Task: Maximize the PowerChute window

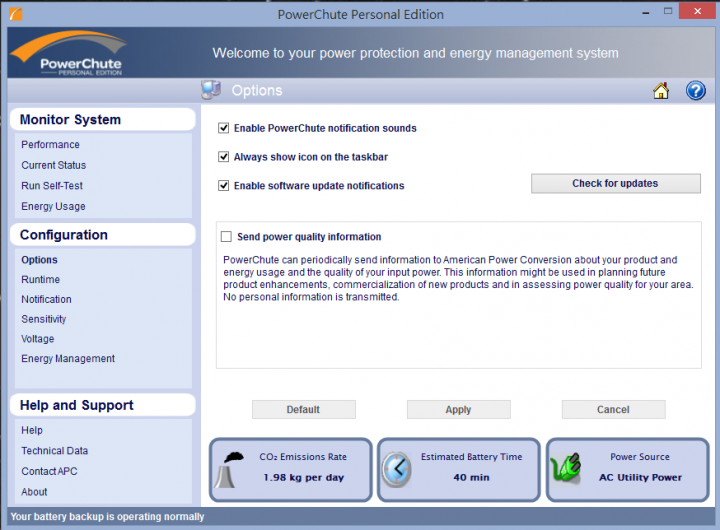Action: 668,11
